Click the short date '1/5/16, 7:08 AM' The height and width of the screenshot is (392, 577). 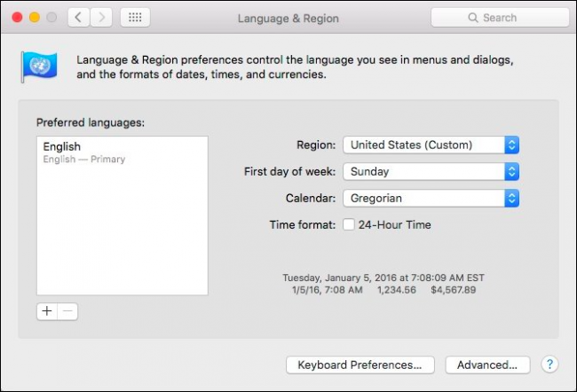pyautogui.click(x=328, y=290)
